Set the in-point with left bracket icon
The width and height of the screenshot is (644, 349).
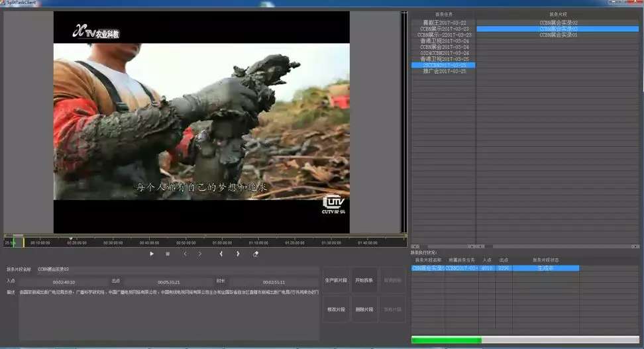221,254
